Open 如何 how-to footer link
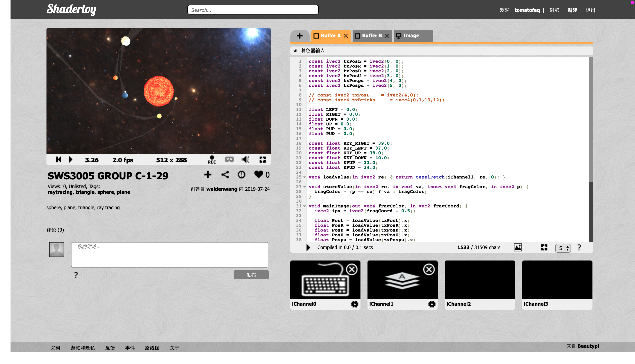The width and height of the screenshot is (635, 364). click(x=56, y=348)
